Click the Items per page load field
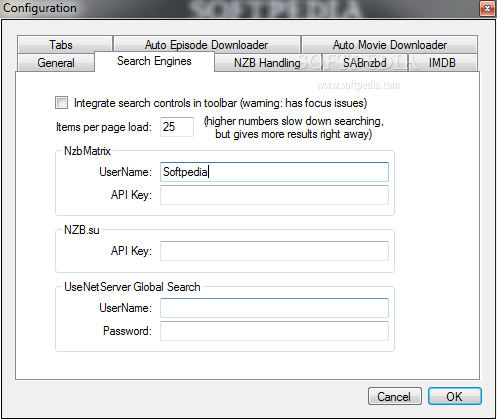This screenshot has width=497, height=420. [x=177, y=127]
